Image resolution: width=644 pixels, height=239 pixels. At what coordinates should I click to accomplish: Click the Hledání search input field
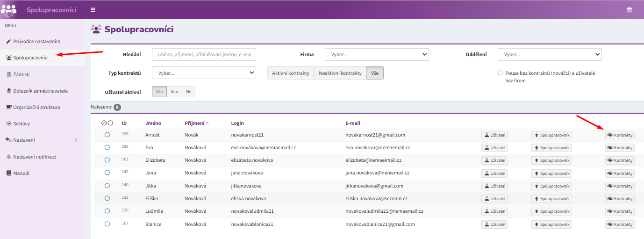click(204, 55)
